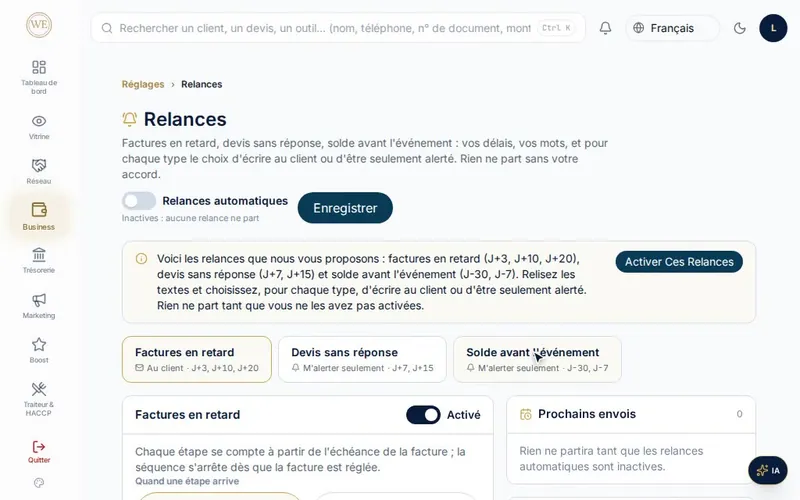Image resolution: width=800 pixels, height=500 pixels.
Task: Open the Tableau de bord sidebar item
Action: click(x=39, y=77)
